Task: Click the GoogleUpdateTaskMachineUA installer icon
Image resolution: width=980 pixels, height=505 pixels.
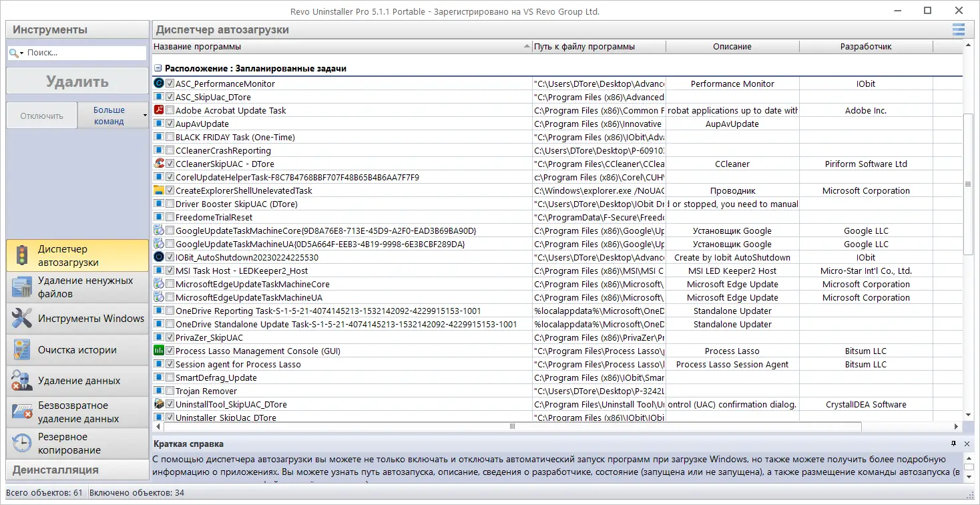Action: pos(159,244)
